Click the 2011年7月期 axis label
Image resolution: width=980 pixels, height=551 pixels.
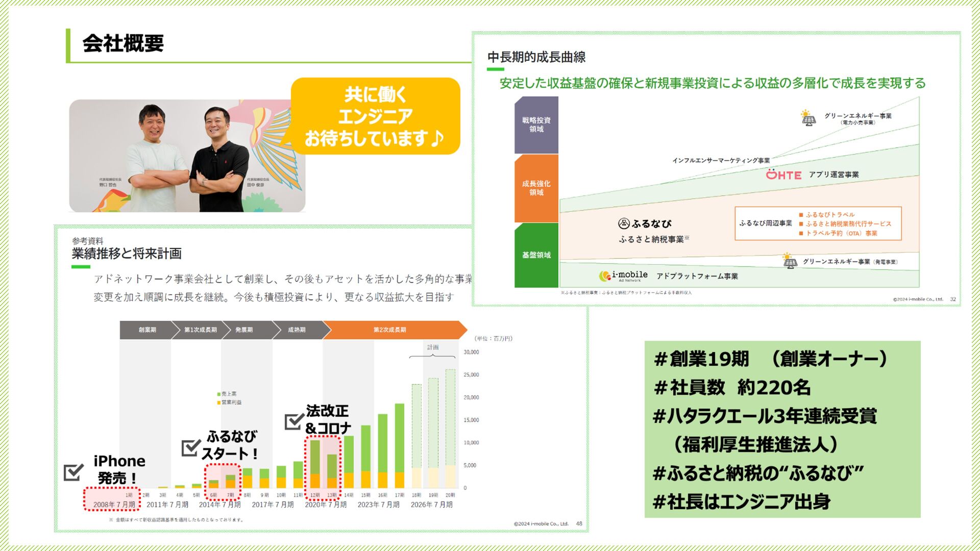click(167, 505)
